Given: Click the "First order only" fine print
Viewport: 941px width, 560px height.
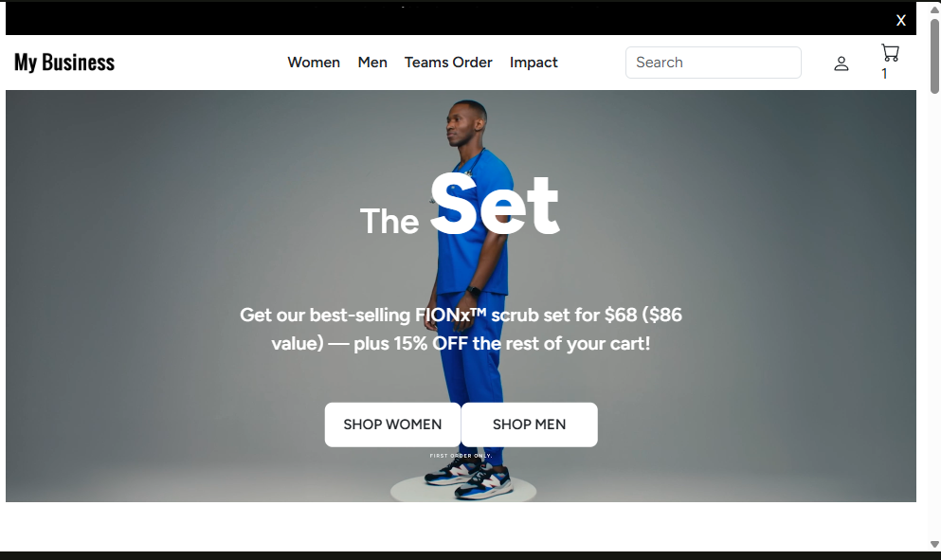Looking at the screenshot, I should pos(461,456).
